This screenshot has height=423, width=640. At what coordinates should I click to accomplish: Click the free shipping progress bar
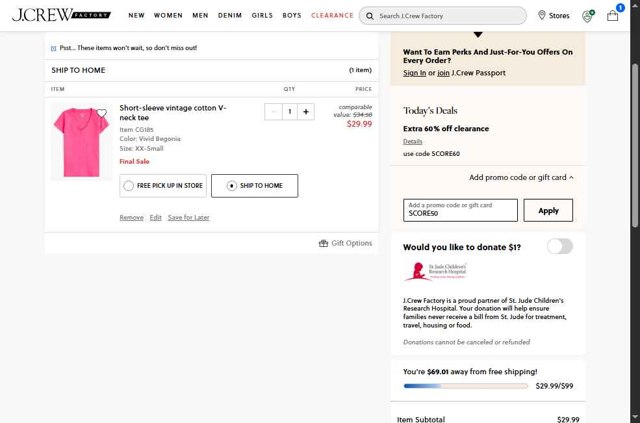tap(466, 386)
